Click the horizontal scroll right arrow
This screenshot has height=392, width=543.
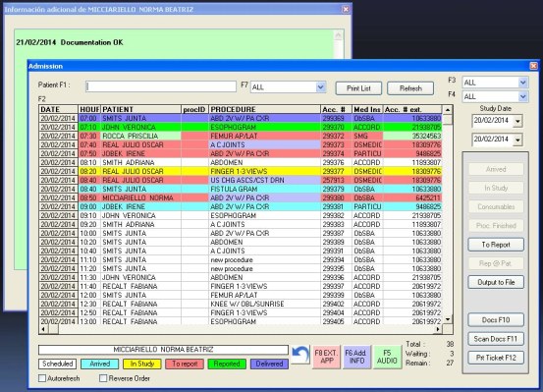pyautogui.click(x=438, y=329)
